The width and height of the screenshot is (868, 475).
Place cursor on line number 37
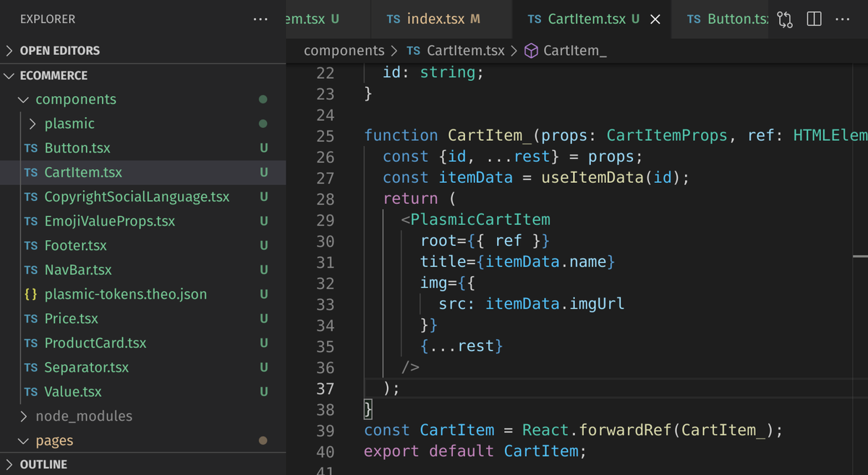click(325, 389)
